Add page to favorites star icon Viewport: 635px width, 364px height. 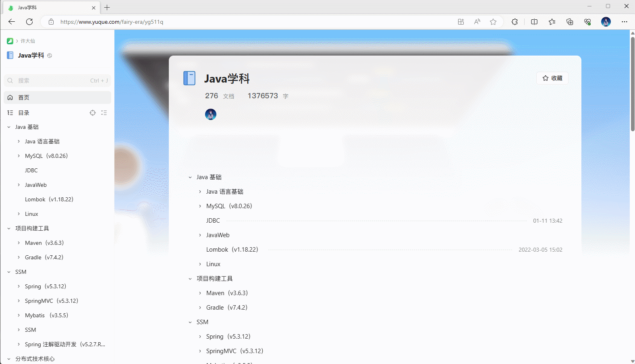(x=493, y=22)
